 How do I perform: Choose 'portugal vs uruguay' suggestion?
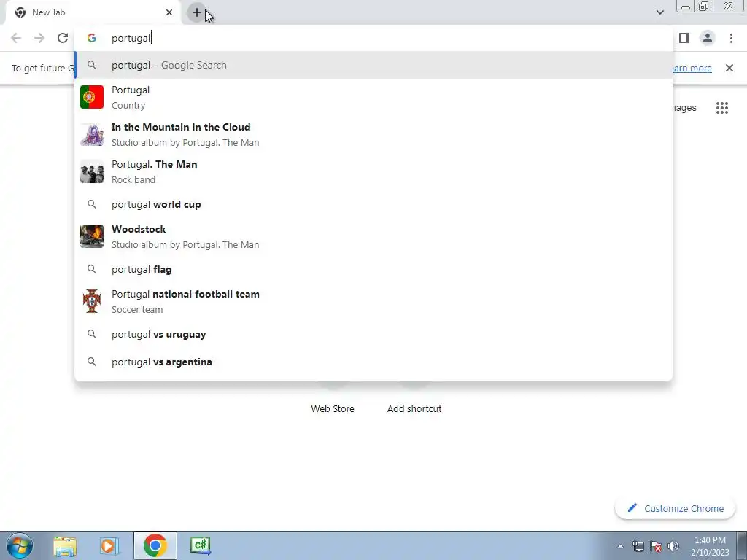(x=373, y=334)
